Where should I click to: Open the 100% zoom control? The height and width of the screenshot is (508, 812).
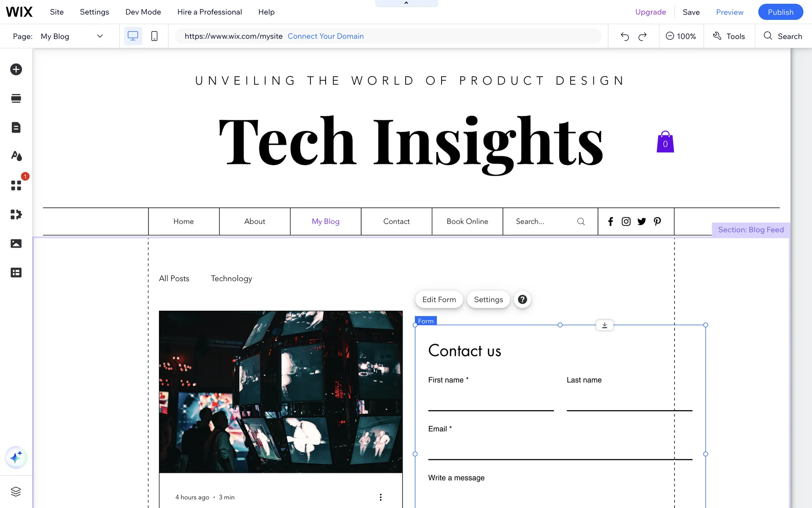tap(680, 36)
